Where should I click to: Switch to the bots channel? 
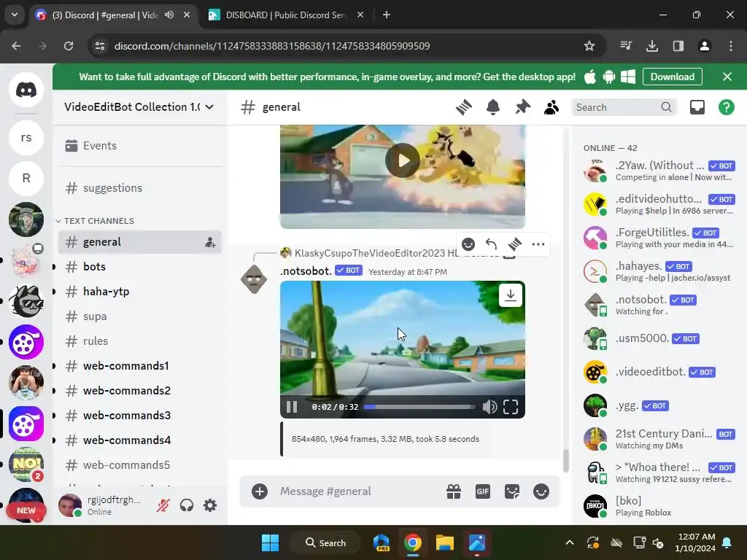point(140,267)
